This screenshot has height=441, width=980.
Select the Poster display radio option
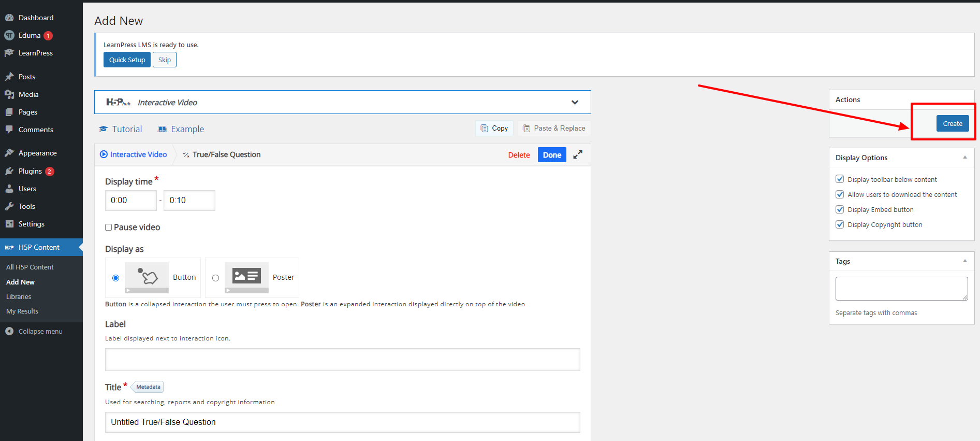(x=215, y=278)
